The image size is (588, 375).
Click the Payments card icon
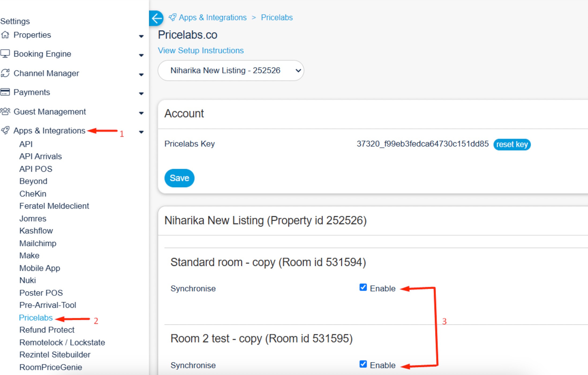coord(5,92)
